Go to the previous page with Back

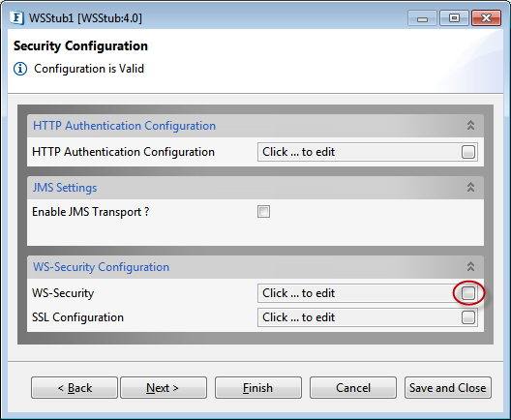tap(75, 388)
